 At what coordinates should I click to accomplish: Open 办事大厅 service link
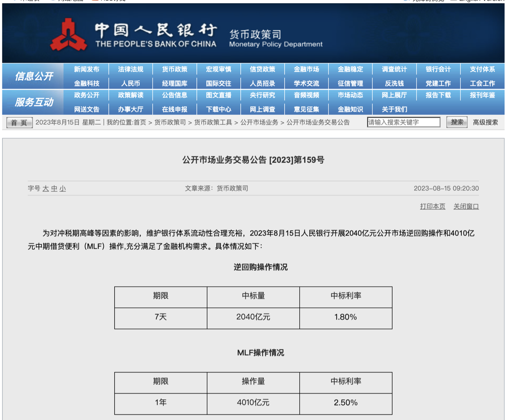point(131,109)
